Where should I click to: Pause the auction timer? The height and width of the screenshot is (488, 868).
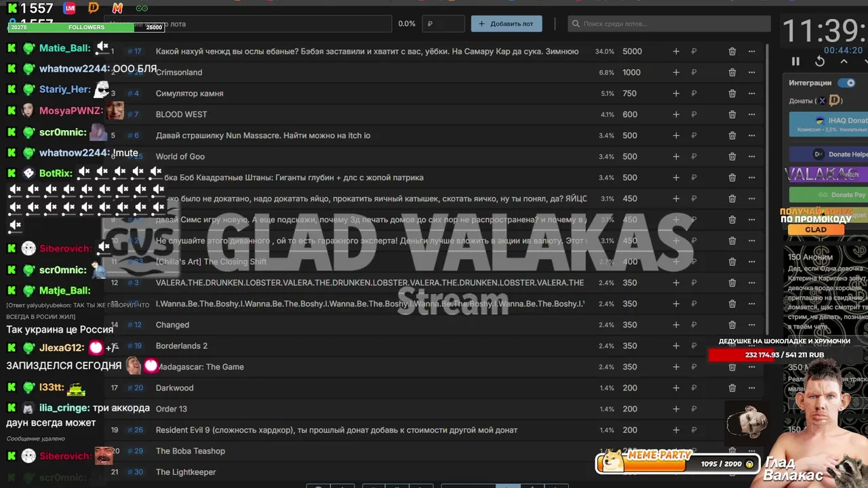click(x=795, y=61)
